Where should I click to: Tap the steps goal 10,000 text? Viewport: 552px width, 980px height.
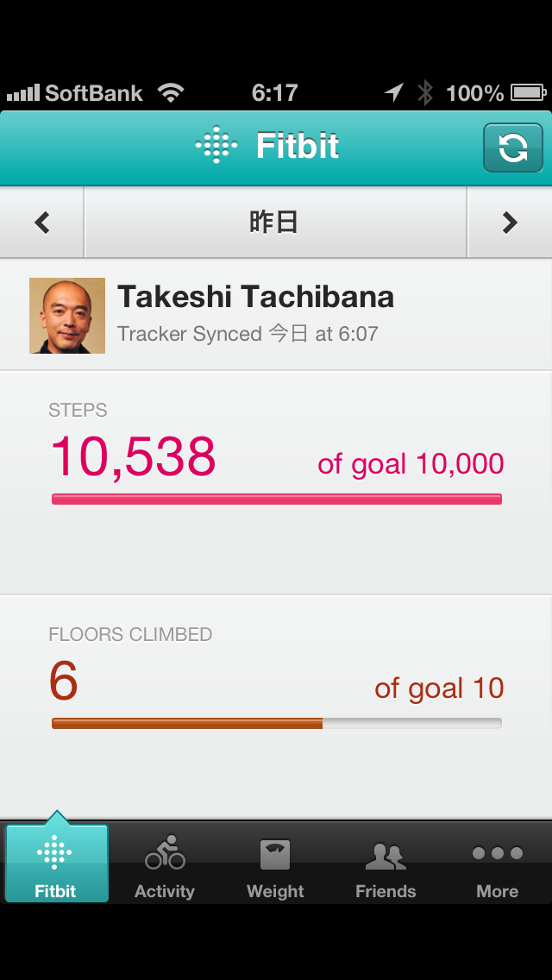pos(411,464)
